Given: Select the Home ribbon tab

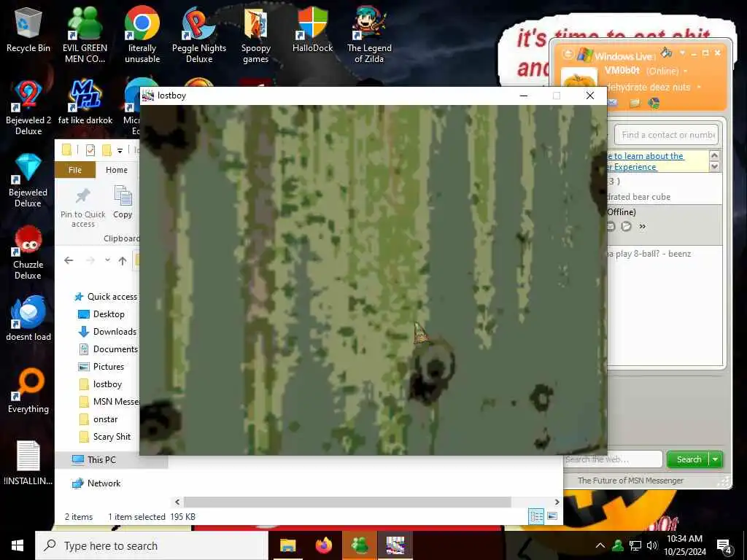Looking at the screenshot, I should tap(117, 170).
